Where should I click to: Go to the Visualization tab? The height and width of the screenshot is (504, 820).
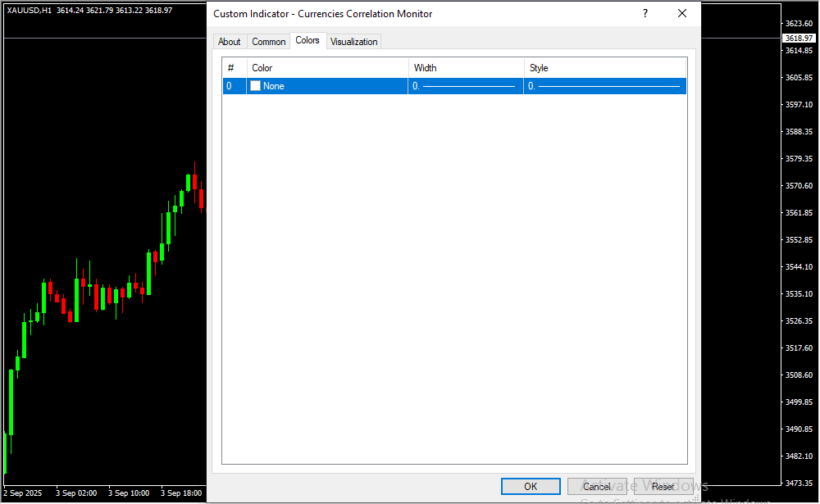pos(354,42)
